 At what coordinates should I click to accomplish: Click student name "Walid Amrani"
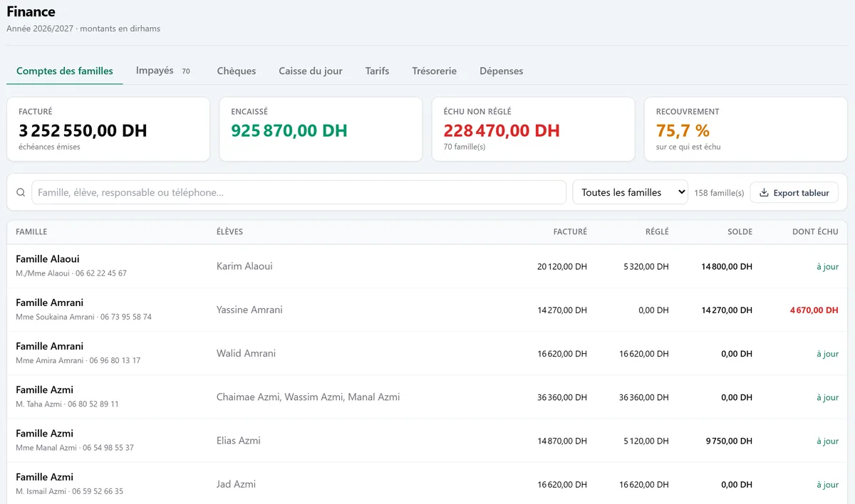(x=246, y=353)
